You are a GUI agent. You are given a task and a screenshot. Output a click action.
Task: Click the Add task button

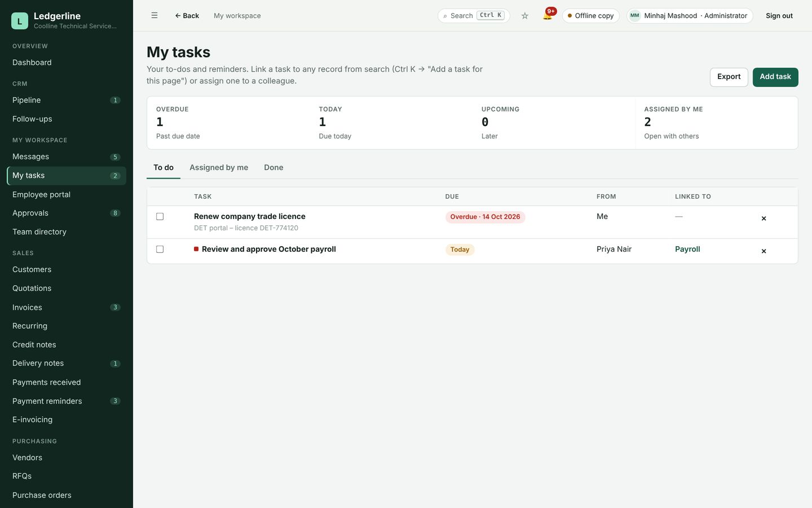(775, 77)
